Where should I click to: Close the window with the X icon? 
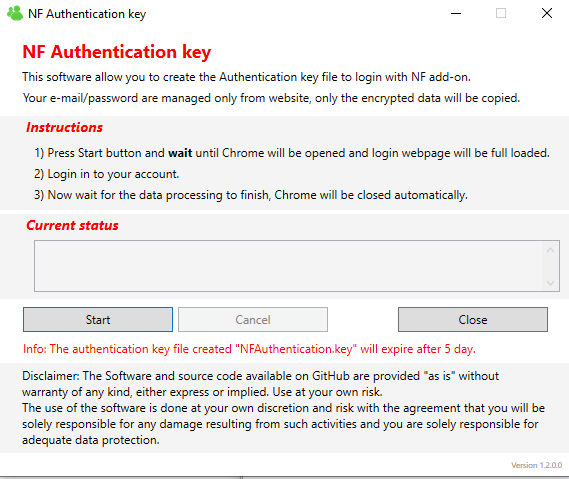pos(547,13)
